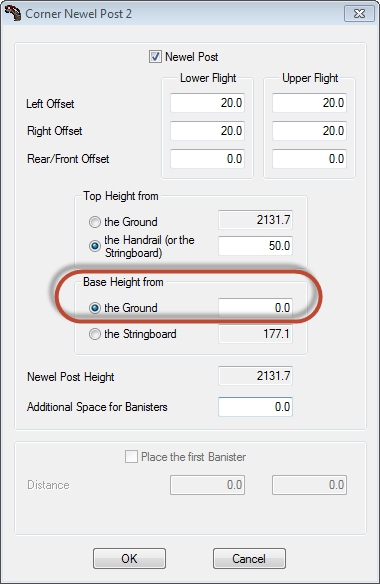Select Top Height from the Handrail radio
This screenshot has width=380, height=584.
point(95,246)
